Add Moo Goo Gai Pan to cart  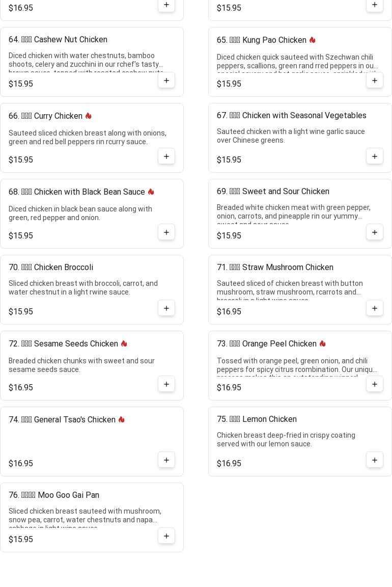coord(166,536)
